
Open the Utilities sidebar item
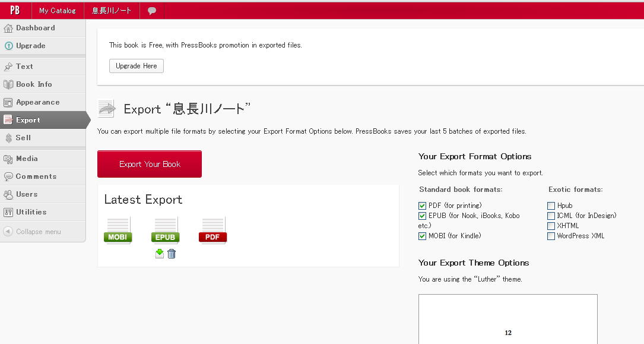(x=43, y=212)
